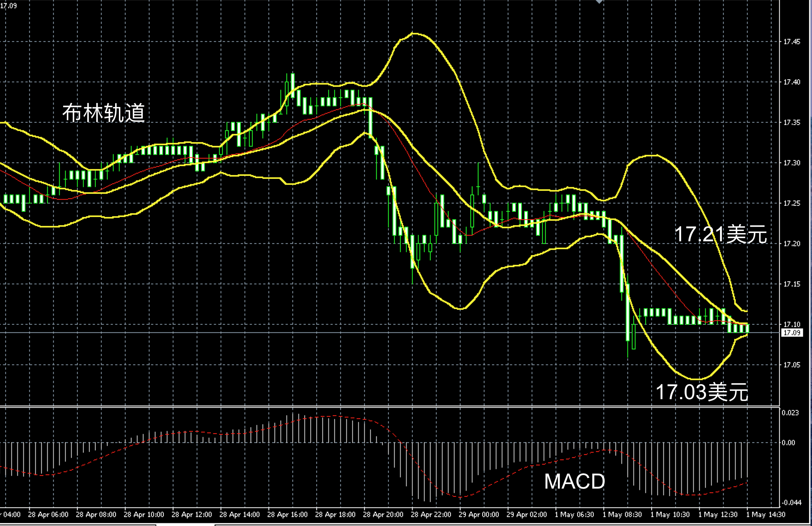Viewport: 812px width, 526px height.
Task: Click the 28 Apr 22:00 time label
Action: coord(431,515)
